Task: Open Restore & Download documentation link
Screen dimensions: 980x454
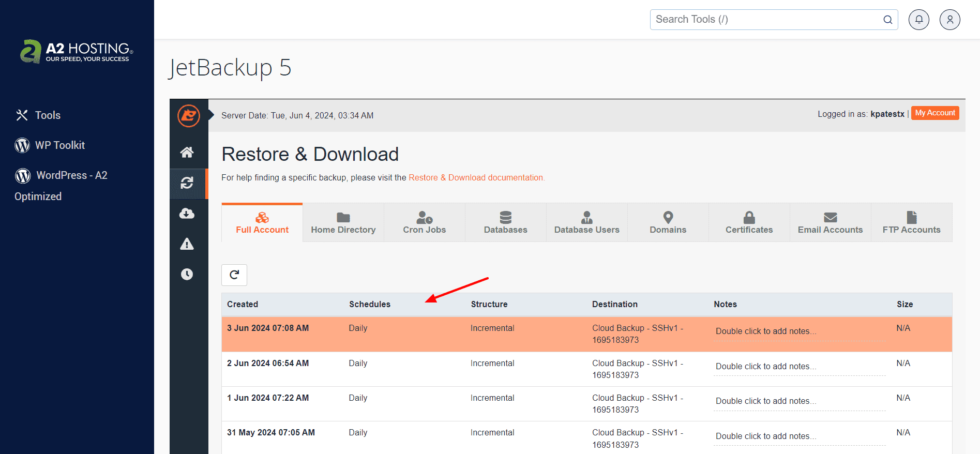Action: 476,177
